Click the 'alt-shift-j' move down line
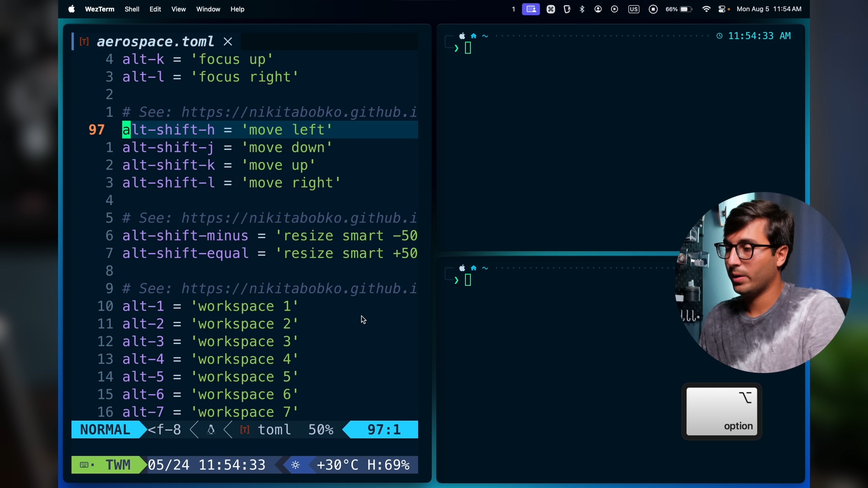868x488 pixels. (x=227, y=148)
